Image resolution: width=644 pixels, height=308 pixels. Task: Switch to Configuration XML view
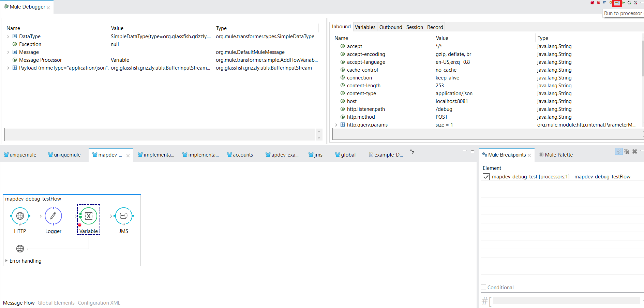(99, 303)
